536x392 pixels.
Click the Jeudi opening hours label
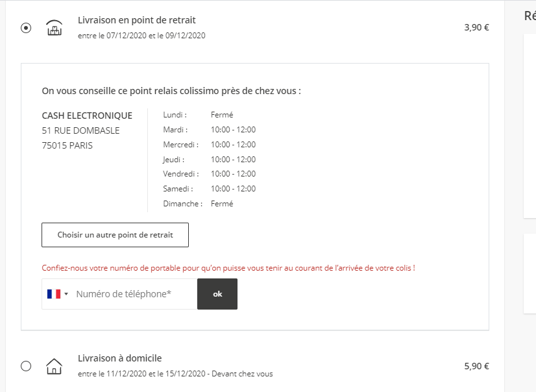(174, 159)
